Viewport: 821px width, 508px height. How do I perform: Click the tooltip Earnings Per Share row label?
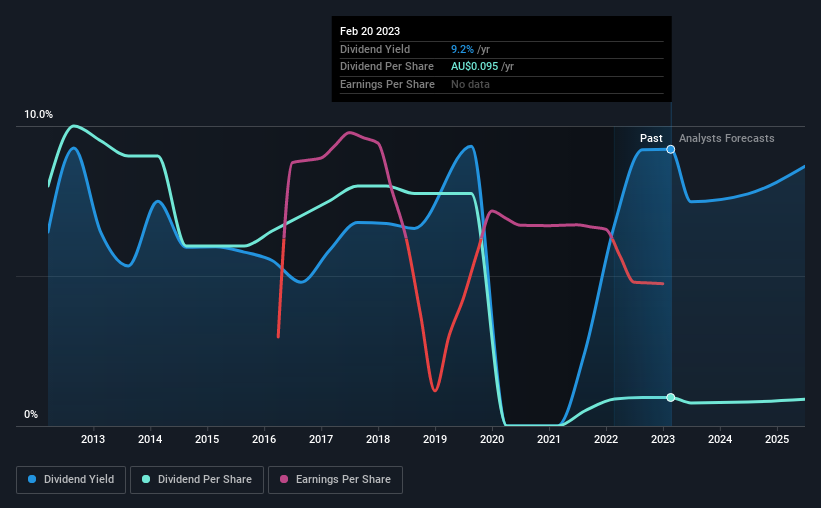click(x=387, y=84)
